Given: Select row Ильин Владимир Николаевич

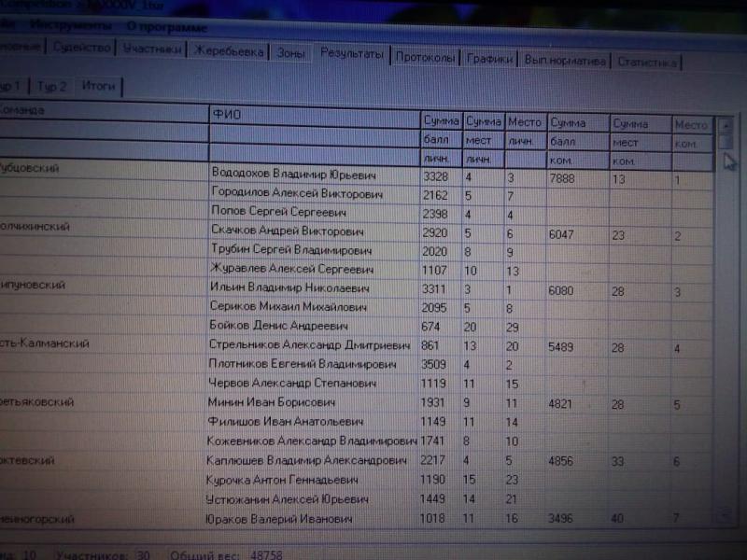Looking at the screenshot, I should (289, 287).
